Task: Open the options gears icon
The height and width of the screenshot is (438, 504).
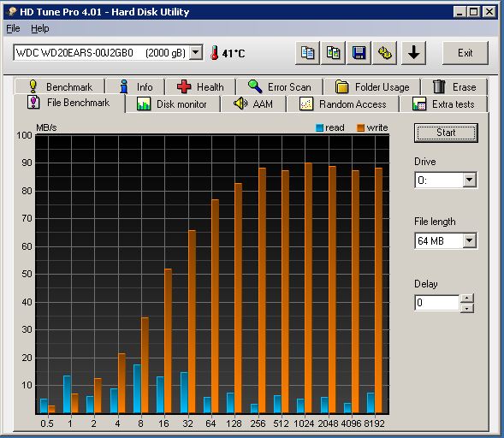Action: tap(384, 53)
